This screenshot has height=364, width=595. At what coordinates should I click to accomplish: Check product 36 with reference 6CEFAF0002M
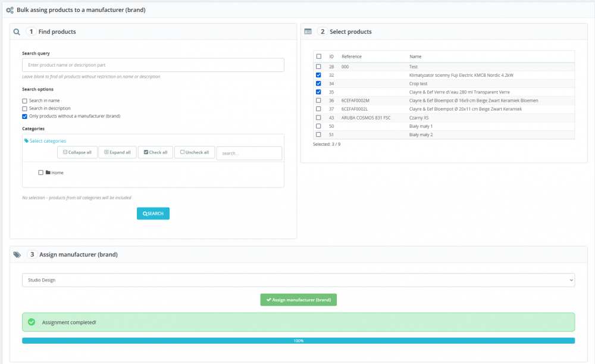coord(318,101)
